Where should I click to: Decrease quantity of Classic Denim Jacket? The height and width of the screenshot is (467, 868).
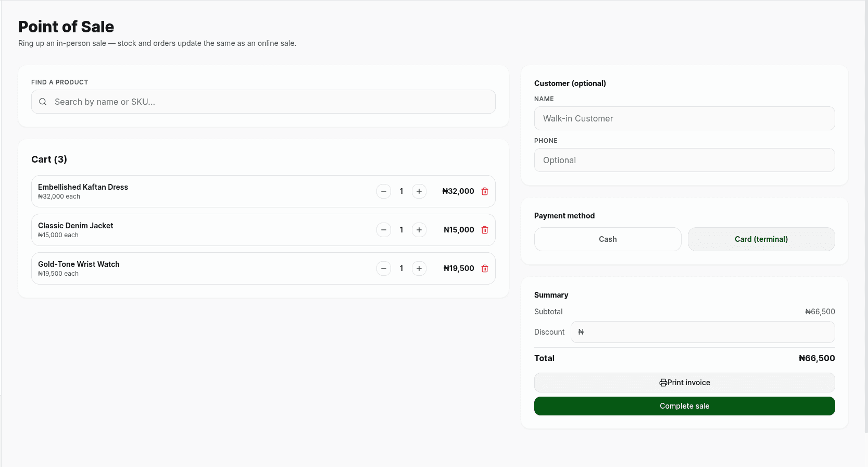tap(384, 230)
